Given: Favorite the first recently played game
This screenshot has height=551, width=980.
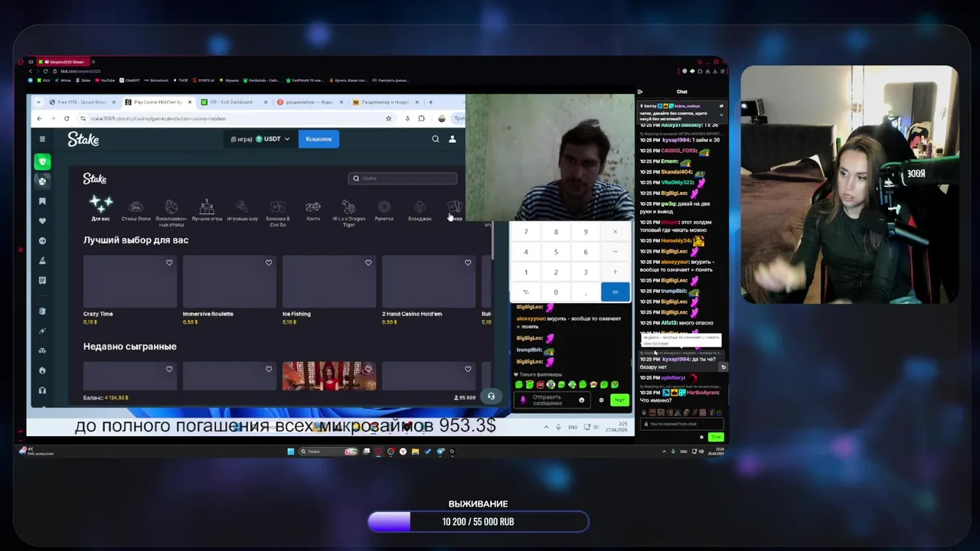Looking at the screenshot, I should click(x=169, y=369).
